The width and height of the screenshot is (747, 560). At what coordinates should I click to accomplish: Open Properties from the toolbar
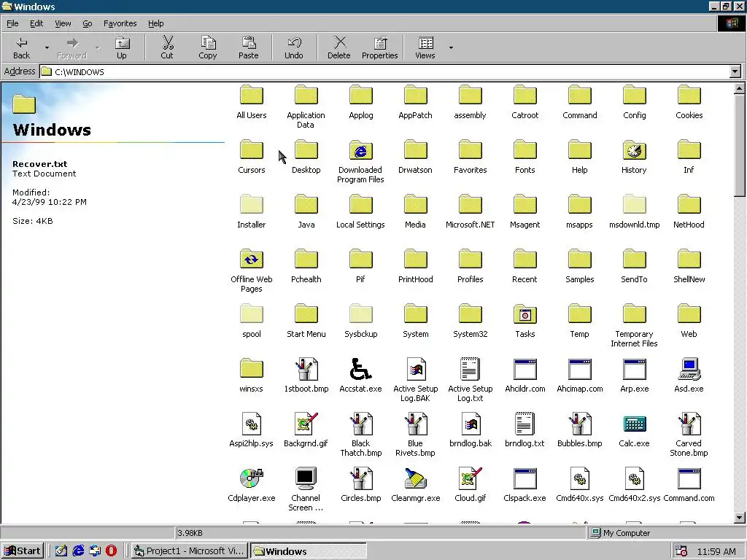click(x=379, y=47)
